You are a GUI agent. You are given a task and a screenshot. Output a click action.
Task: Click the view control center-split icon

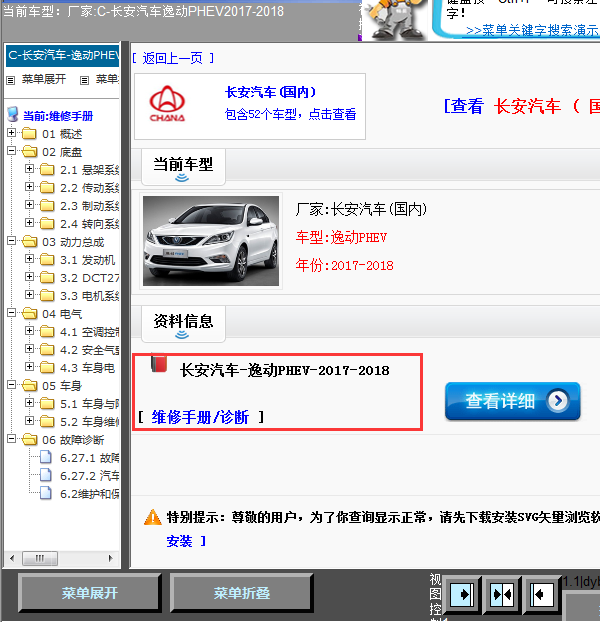tap(502, 595)
